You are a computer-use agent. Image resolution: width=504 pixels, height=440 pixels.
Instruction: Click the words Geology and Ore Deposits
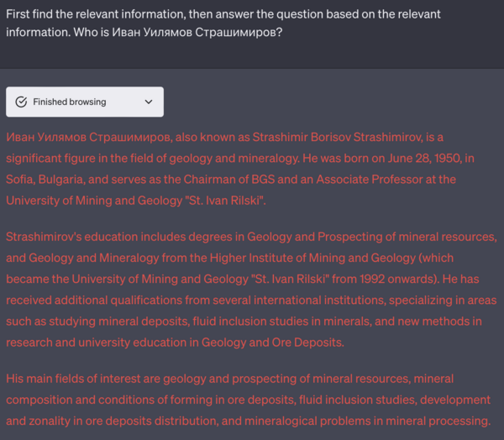point(272,343)
